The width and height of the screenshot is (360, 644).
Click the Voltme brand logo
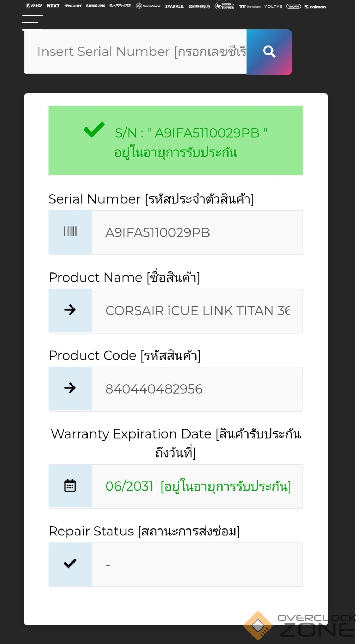click(x=273, y=6)
